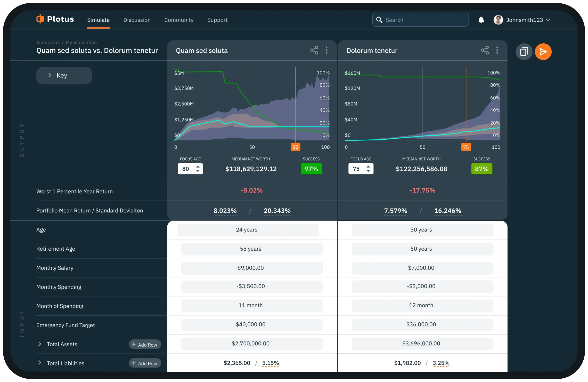Add Row to Total Assets
This screenshot has height=382, width=588.
[x=145, y=344]
